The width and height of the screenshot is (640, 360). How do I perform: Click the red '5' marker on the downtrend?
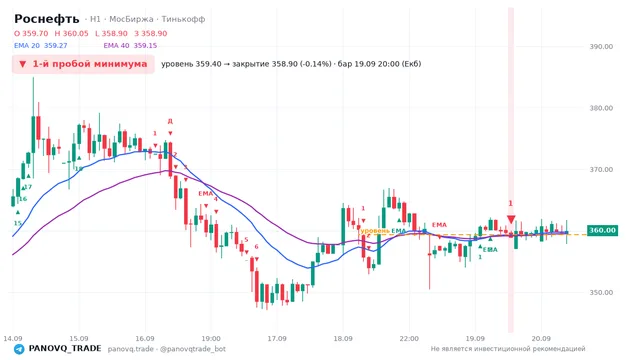click(246, 240)
